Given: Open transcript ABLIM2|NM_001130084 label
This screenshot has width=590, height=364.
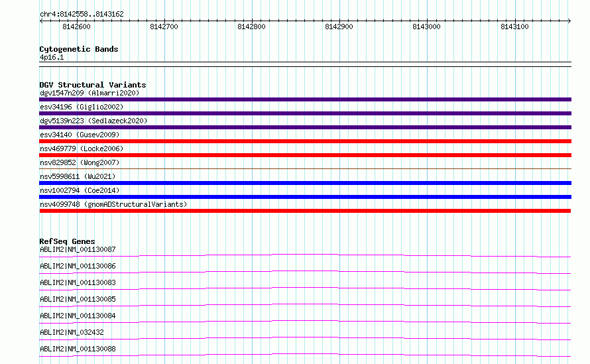Looking at the screenshot, I should 78,316.
